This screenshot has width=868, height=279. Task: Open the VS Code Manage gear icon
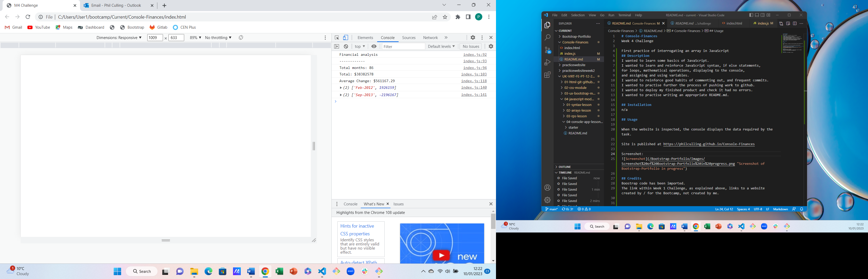click(548, 200)
